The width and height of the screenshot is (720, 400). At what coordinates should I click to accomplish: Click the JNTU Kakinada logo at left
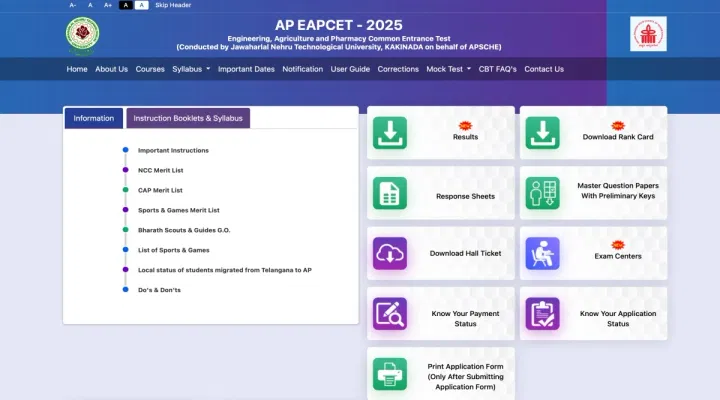[82, 34]
